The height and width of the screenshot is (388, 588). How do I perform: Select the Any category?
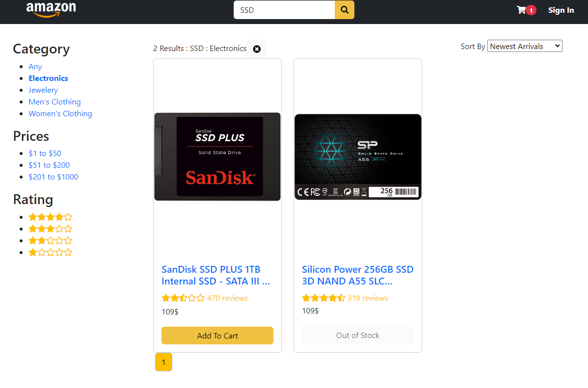click(x=35, y=67)
